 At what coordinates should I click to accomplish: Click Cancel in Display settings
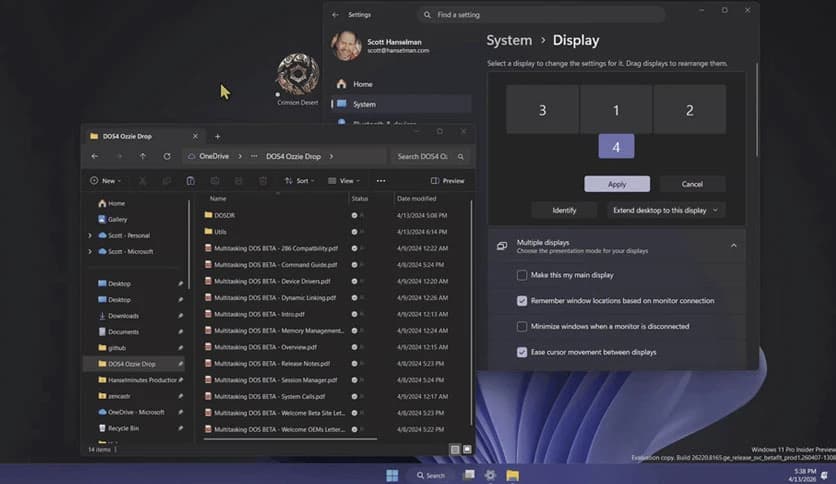pos(692,184)
